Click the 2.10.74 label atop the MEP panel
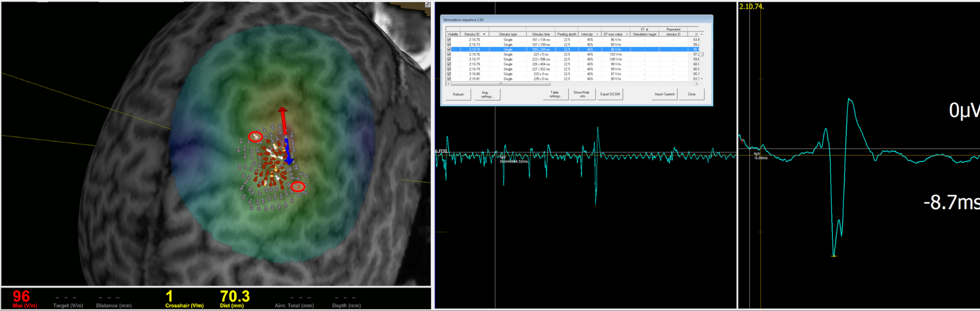 tap(751, 6)
